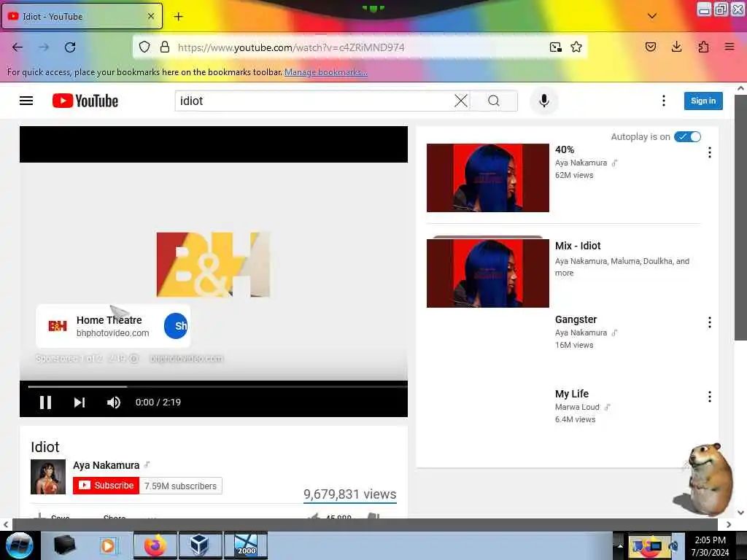Open the 40% video thumbnail
Viewport: 747px width, 560px height.
488,178
